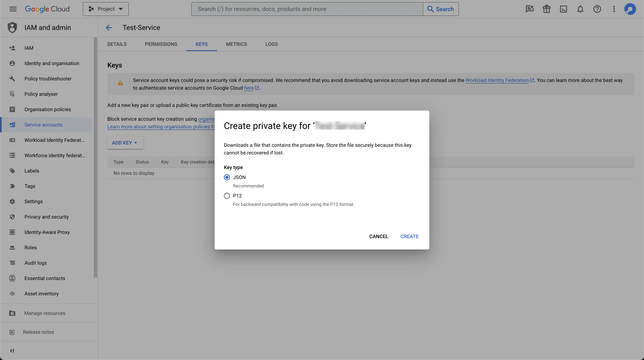Click the search resources input field

307,9
